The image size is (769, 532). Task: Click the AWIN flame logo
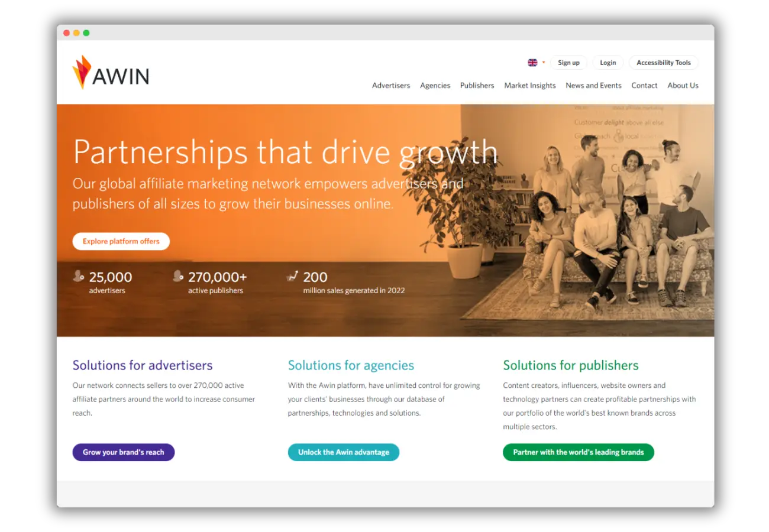pyautogui.click(x=82, y=72)
